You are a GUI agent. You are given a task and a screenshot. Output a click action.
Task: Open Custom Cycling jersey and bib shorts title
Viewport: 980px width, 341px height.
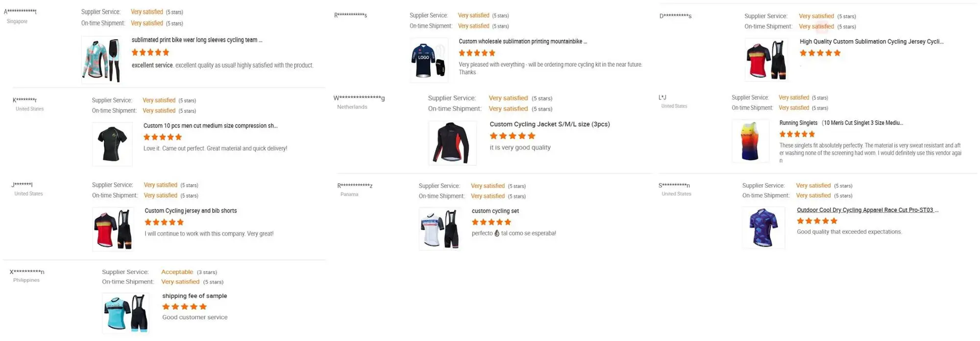point(191,211)
